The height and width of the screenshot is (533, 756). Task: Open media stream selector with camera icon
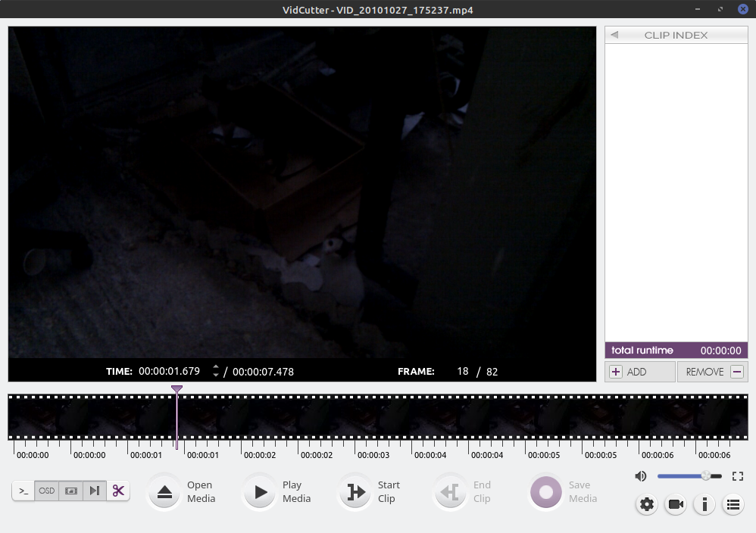675,504
